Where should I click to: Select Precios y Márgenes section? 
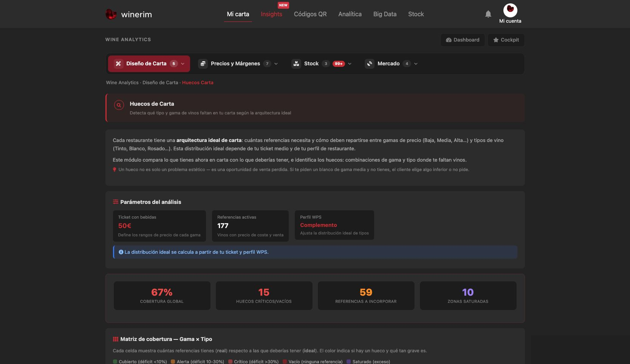pyautogui.click(x=238, y=64)
